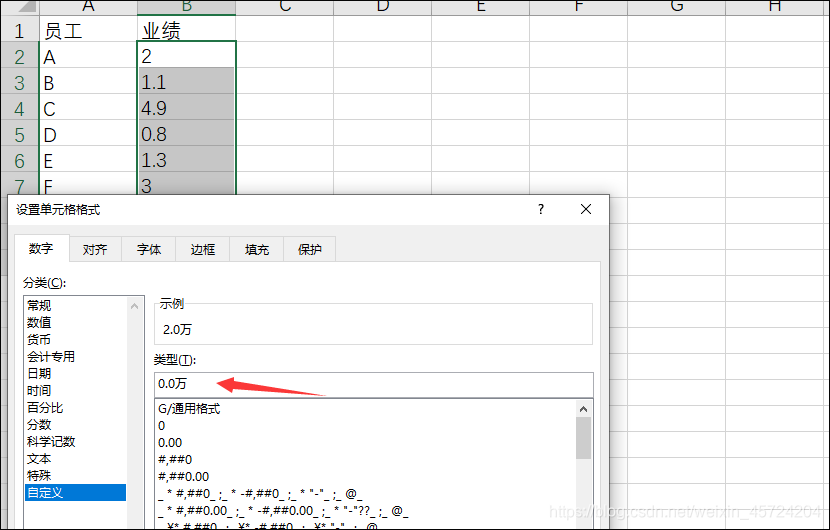
Task: Click employee cell D
Action: click(88, 134)
